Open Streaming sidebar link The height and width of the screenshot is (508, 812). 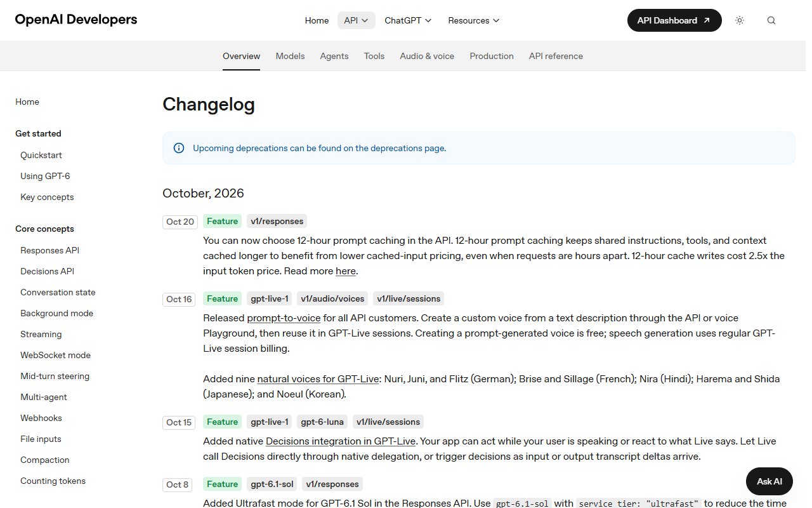(41, 334)
